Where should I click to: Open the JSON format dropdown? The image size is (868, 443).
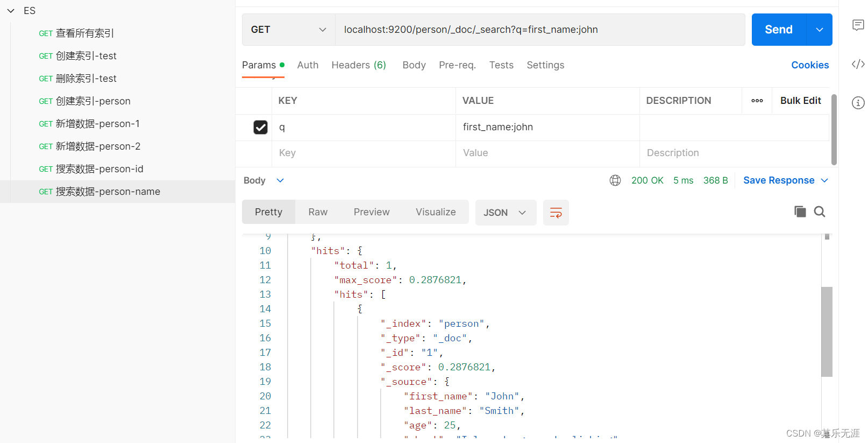[x=506, y=213]
